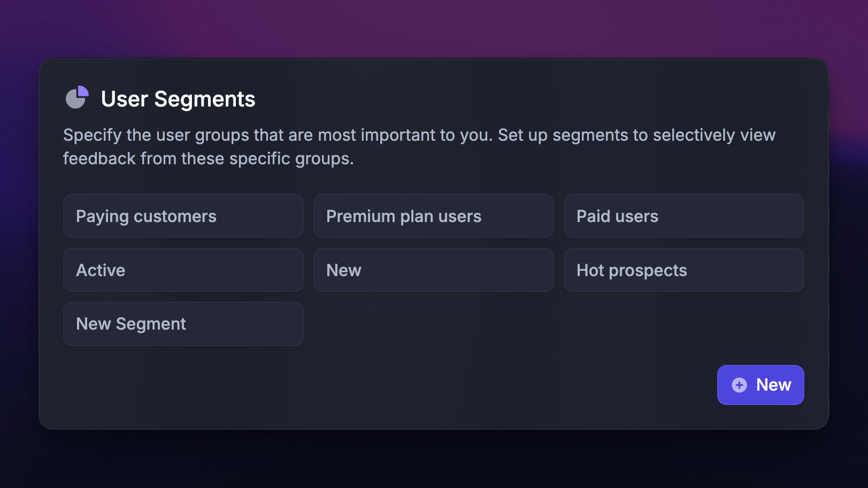Image resolution: width=868 pixels, height=488 pixels.
Task: Click the empty right side of the Paid users box
Action: pos(749,216)
